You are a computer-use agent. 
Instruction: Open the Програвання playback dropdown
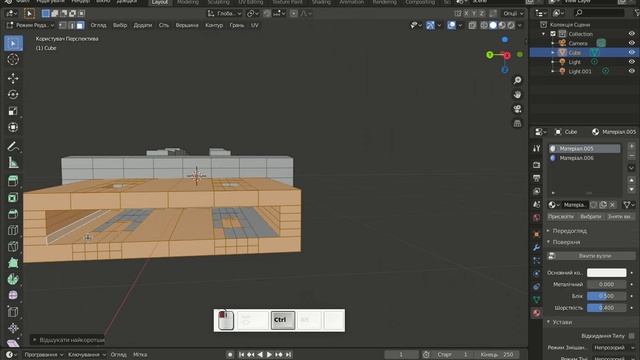tap(44, 355)
